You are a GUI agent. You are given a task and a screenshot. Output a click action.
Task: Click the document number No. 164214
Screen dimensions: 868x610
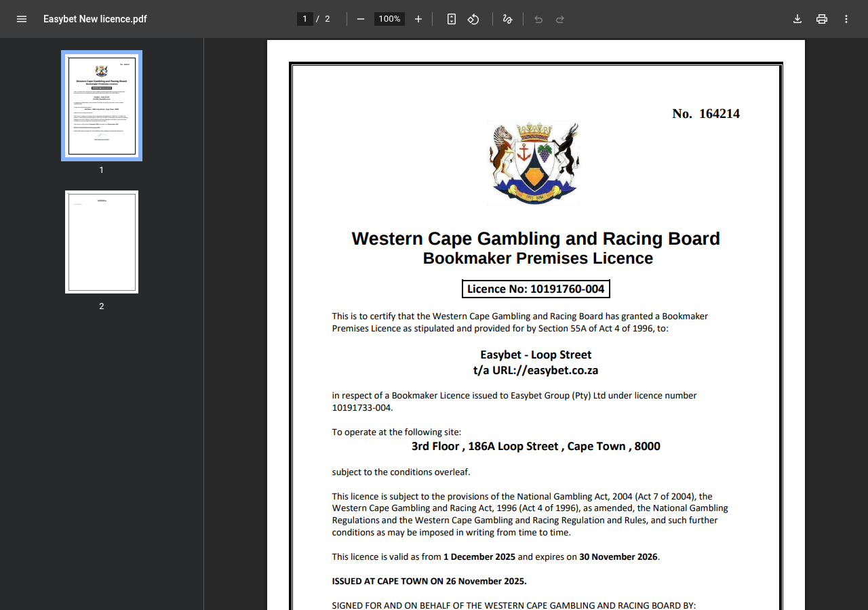tap(706, 114)
